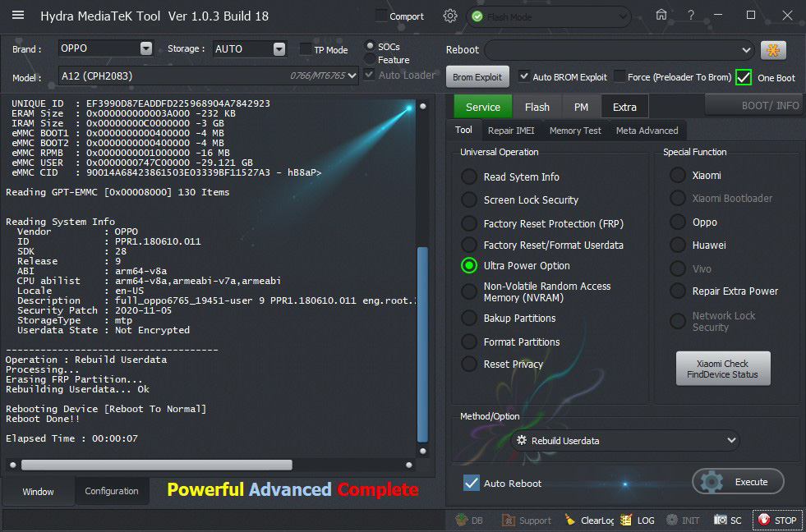This screenshot has width=806, height=532.
Task: Open the PM tab
Action: 581,107
